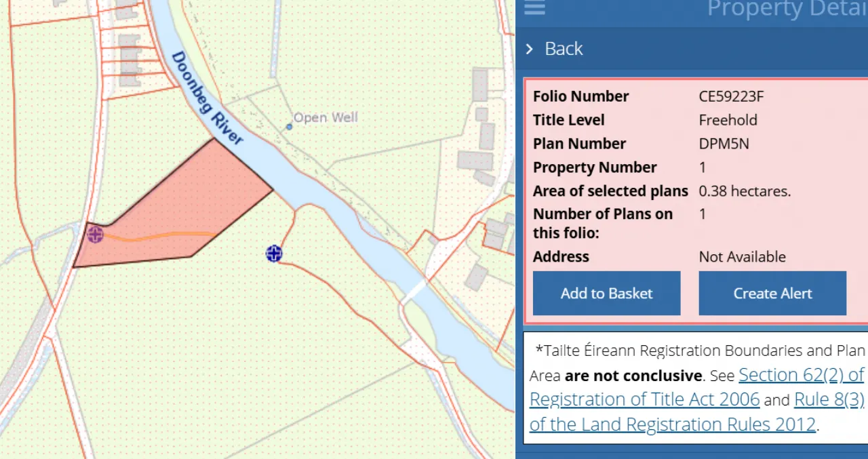Open the Rule 8(3) Land Registration Rules link
The height and width of the screenshot is (459, 868).
pos(829,399)
